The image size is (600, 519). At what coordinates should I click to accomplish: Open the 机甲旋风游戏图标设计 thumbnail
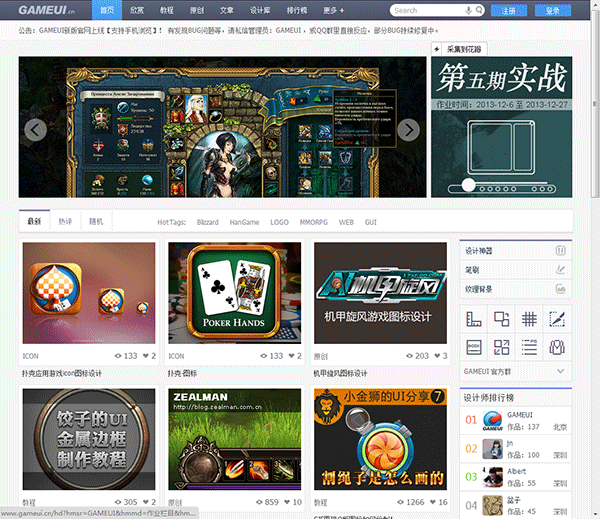pos(380,293)
